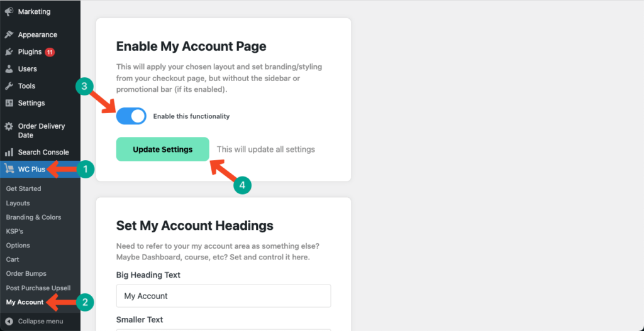Go to Order Bumps submenu
This screenshot has height=331, width=644.
[x=26, y=274]
